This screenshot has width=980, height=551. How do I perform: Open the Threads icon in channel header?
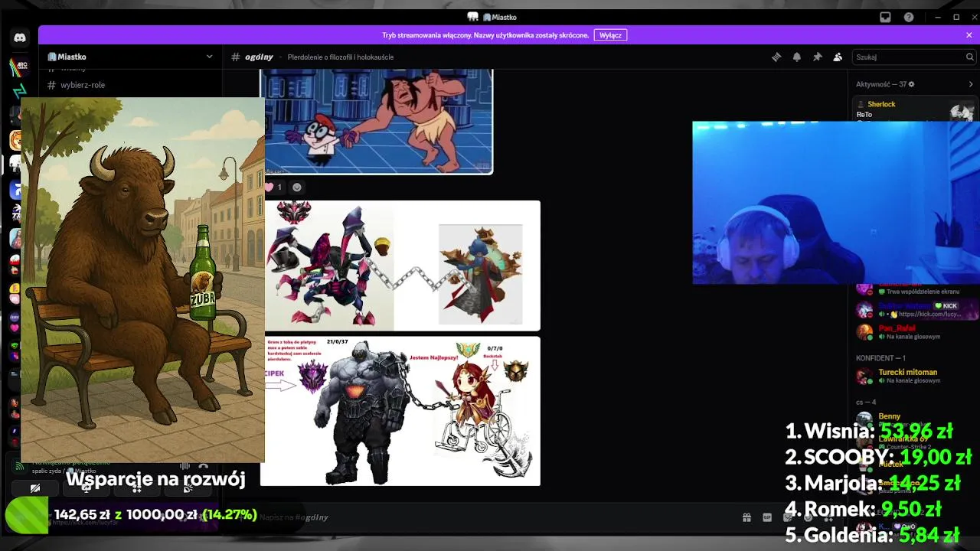coord(776,57)
